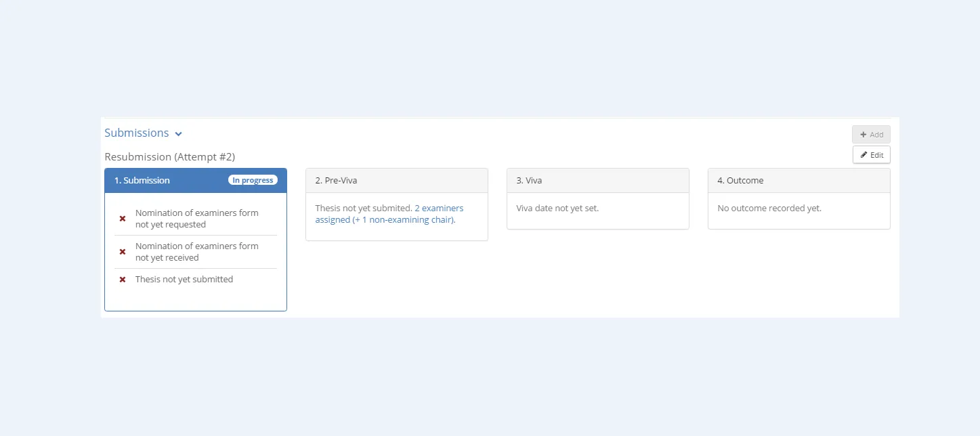Image resolution: width=980 pixels, height=436 pixels.
Task: Select the "2. Pre-Viva" stage header
Action: (335, 180)
